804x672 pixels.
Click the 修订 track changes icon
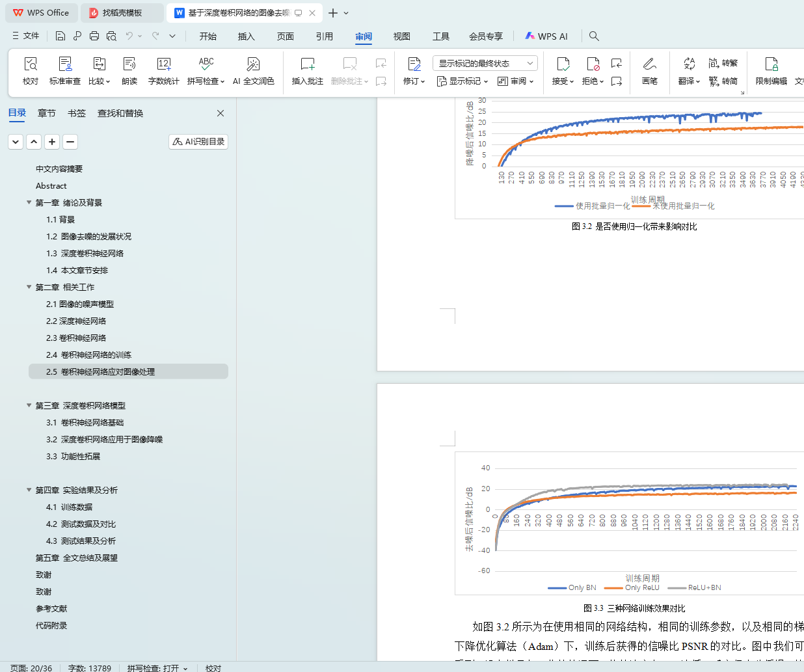[414, 64]
